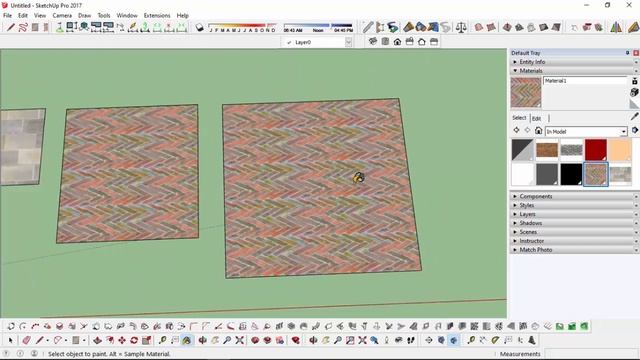Pick the red material swatch

click(596, 150)
